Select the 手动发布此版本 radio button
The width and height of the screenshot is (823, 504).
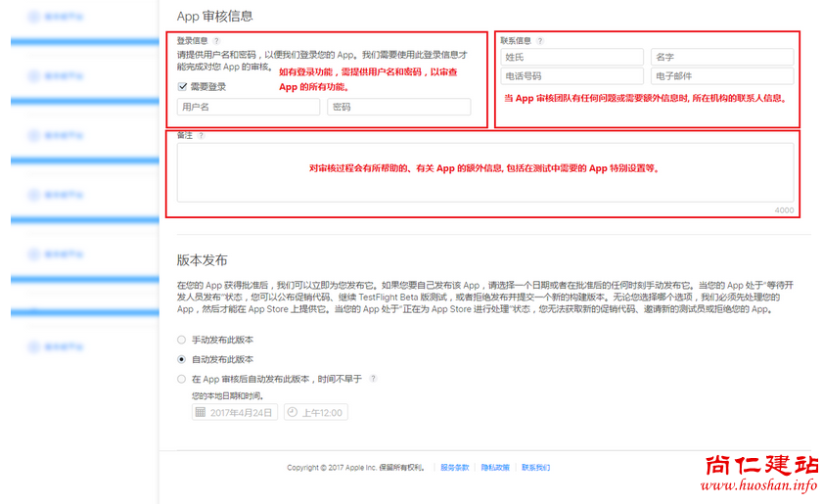pyautogui.click(x=181, y=340)
